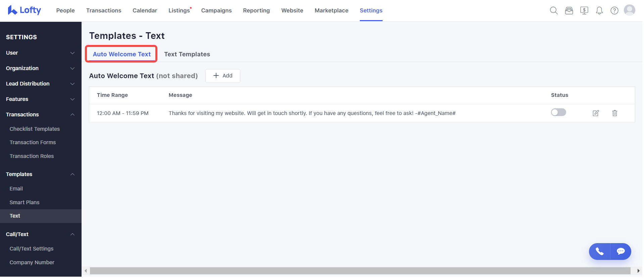Open the Campaigns menu

[216, 10]
